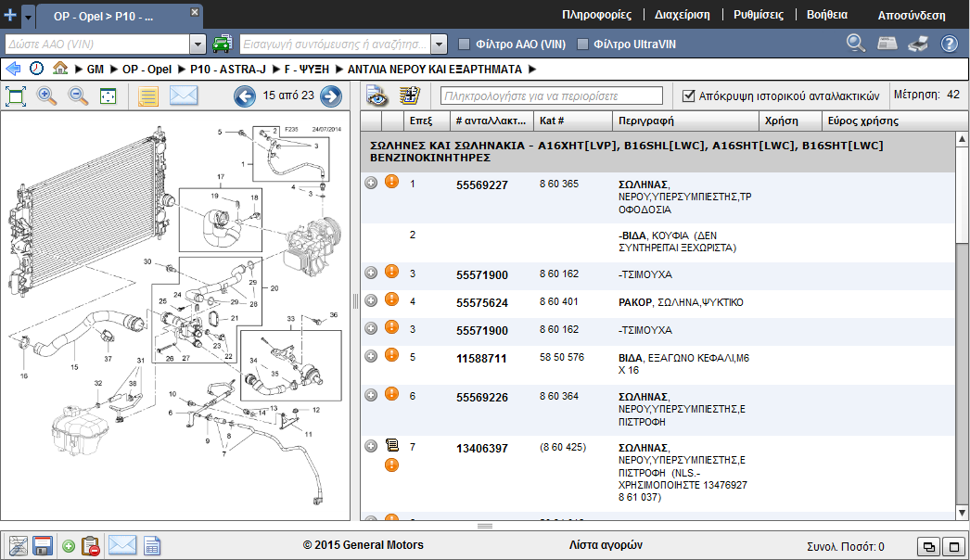The image size is (970, 560).
Task: Open shopping list edit icon in footer
Action: click(18, 546)
